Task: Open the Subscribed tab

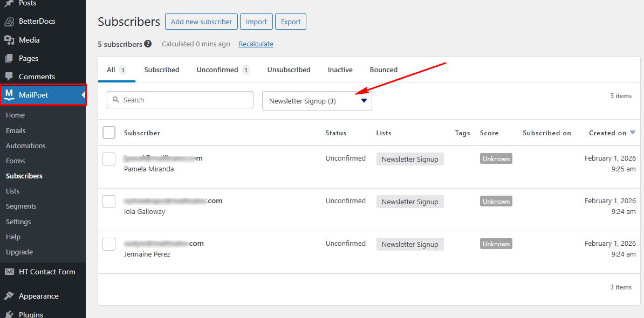Action: [161, 70]
